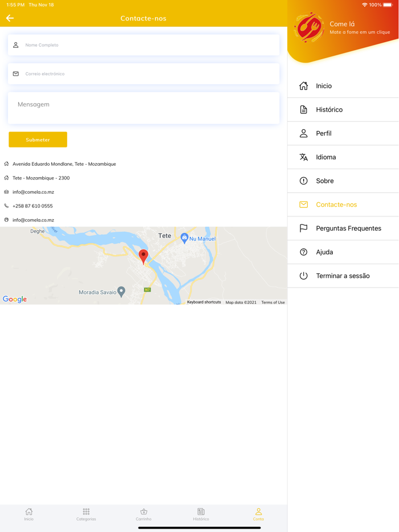The width and height of the screenshot is (399, 532).
Task: Open the Ajuda menu entry
Action: 343,252
